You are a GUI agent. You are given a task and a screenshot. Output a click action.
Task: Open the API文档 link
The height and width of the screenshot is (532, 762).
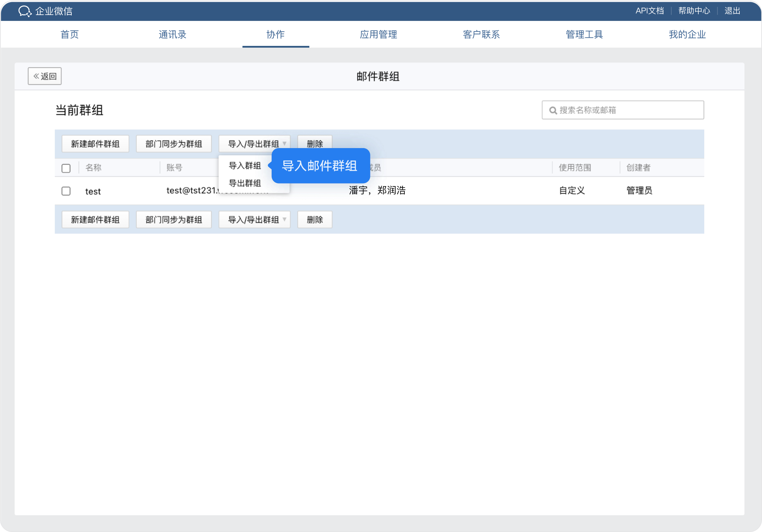coord(649,11)
